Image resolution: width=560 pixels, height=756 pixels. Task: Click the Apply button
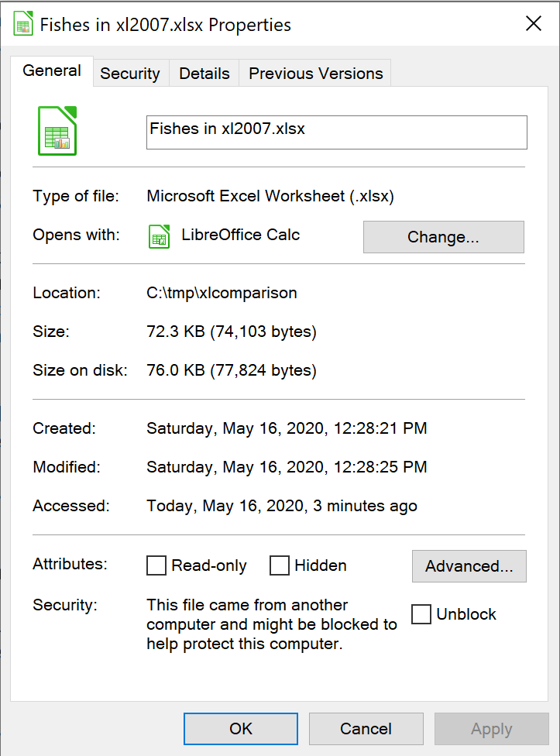492,729
